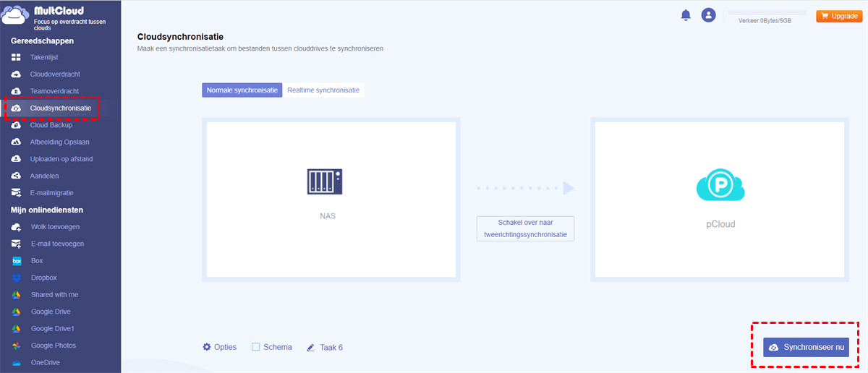
Task: Switch to Realtime synchronisatie tab
Action: [323, 90]
